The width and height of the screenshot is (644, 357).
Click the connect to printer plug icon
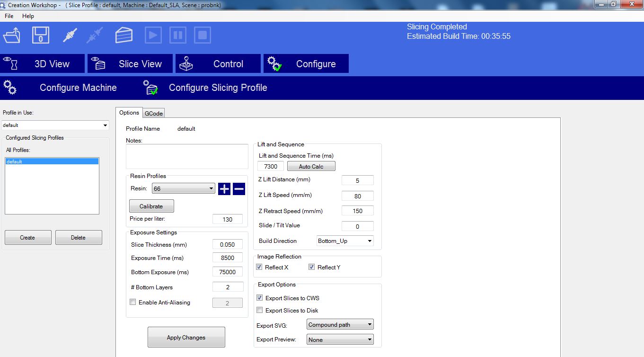point(70,36)
